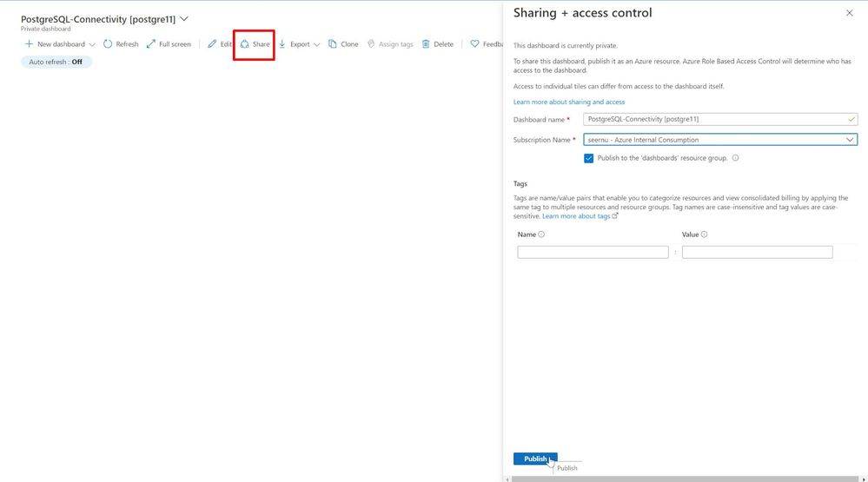Click the Feedback heart icon

pos(474,43)
